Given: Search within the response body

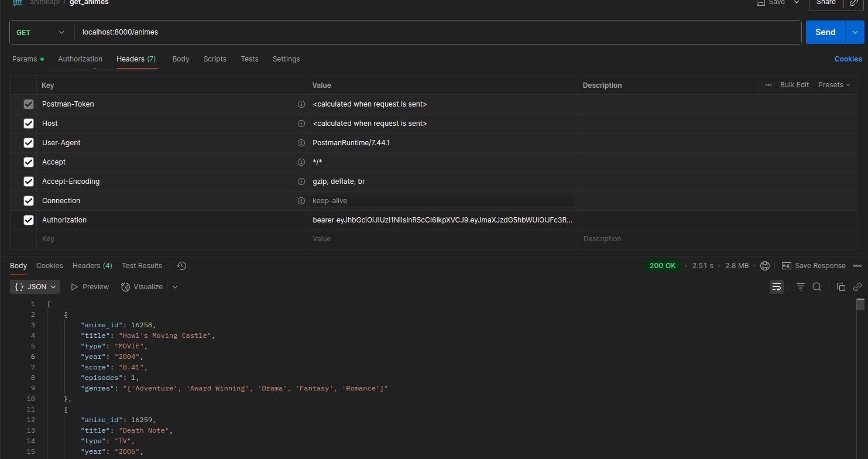Looking at the screenshot, I should pos(817,287).
